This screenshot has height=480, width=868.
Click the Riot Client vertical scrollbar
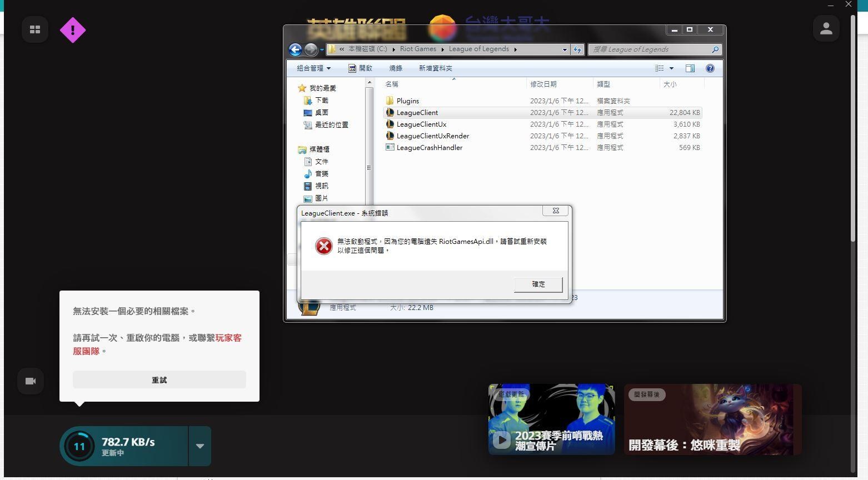point(853,128)
